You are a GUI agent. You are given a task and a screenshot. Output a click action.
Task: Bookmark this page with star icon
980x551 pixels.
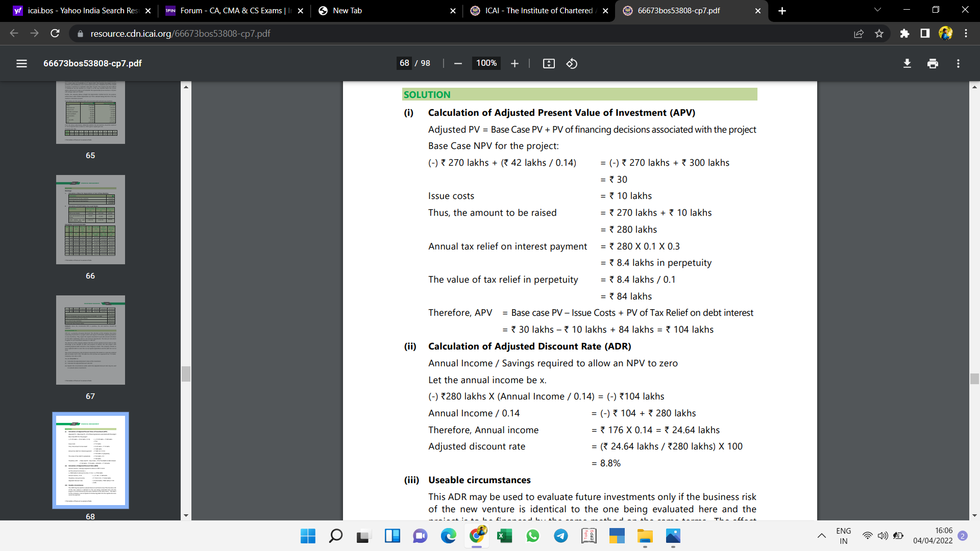tap(879, 34)
